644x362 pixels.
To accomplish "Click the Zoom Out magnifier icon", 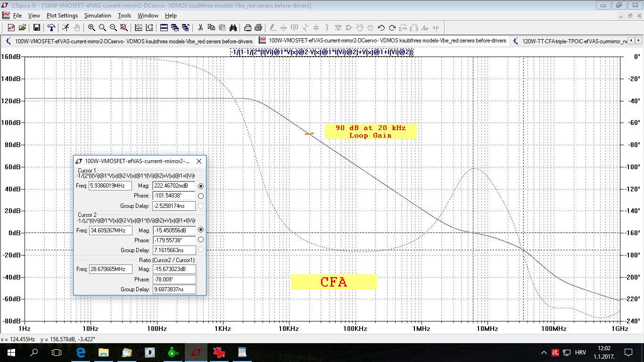I will click(113, 28).
